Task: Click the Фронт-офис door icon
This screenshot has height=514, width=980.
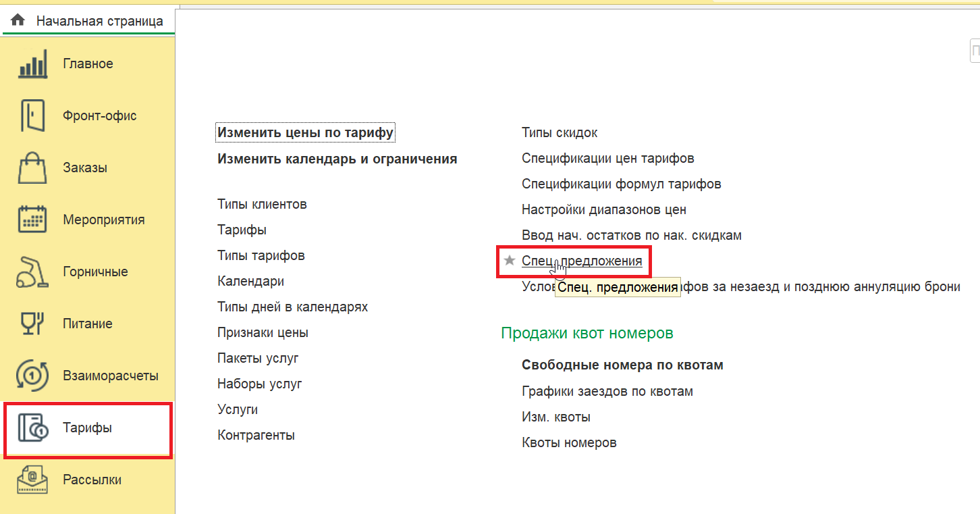Action: pyautogui.click(x=32, y=115)
